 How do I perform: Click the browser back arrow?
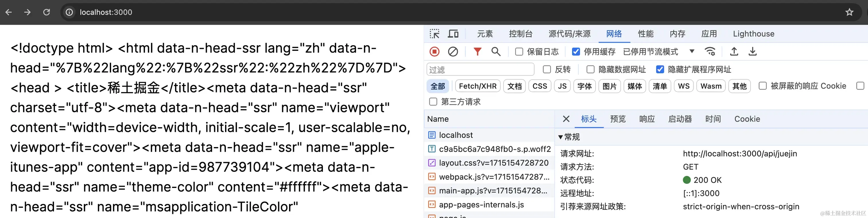(9, 12)
